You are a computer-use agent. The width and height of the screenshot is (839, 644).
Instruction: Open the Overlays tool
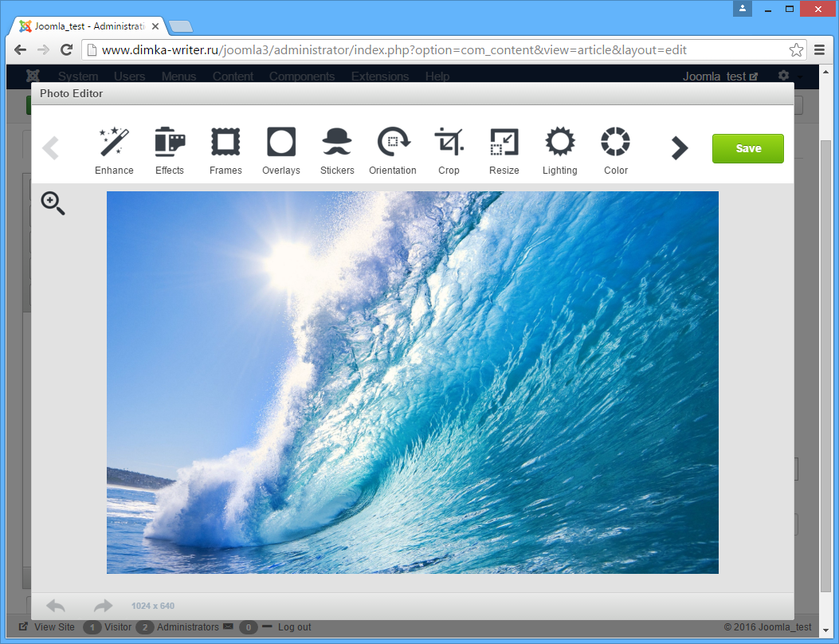[281, 149]
